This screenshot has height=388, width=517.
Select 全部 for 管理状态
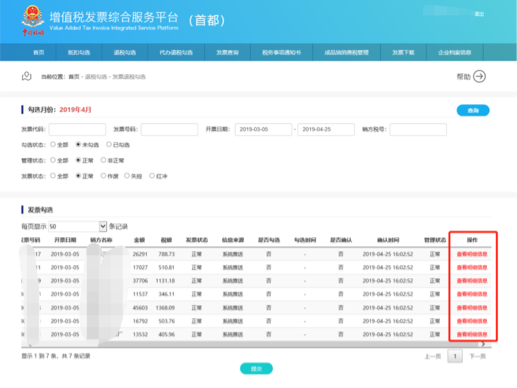[x=53, y=160]
